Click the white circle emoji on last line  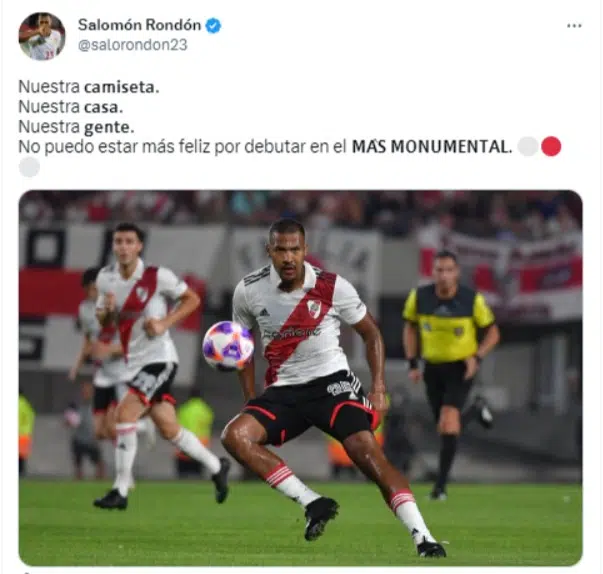(x=29, y=167)
